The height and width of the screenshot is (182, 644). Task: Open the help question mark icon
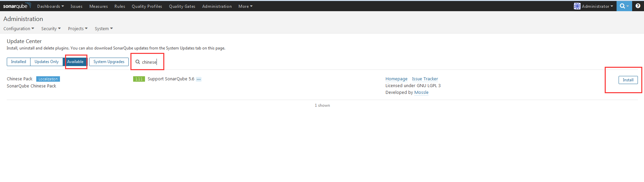[638, 6]
